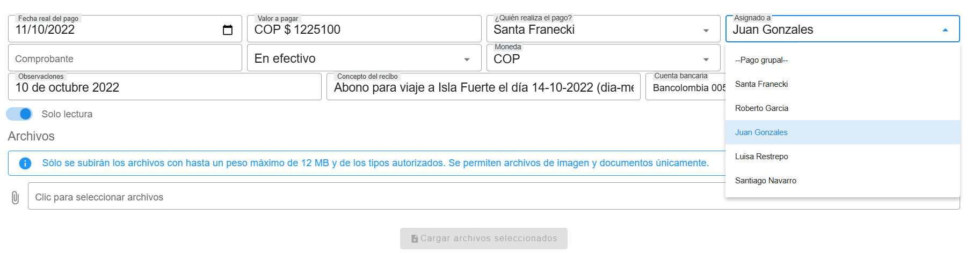Toggle the Solo lectura switch
Viewport: 980px width, 253px height.
[20, 114]
